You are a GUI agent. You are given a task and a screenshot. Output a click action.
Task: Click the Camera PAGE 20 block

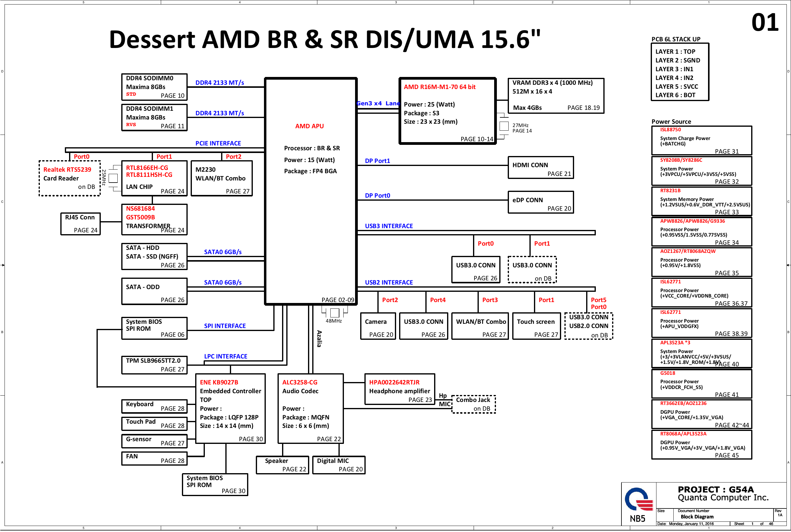[x=378, y=326]
